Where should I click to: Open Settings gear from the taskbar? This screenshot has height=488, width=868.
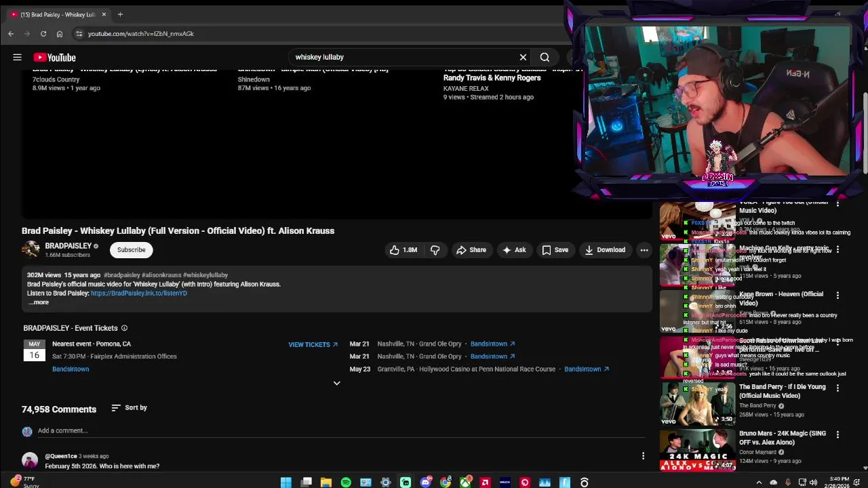pyautogui.click(x=386, y=483)
